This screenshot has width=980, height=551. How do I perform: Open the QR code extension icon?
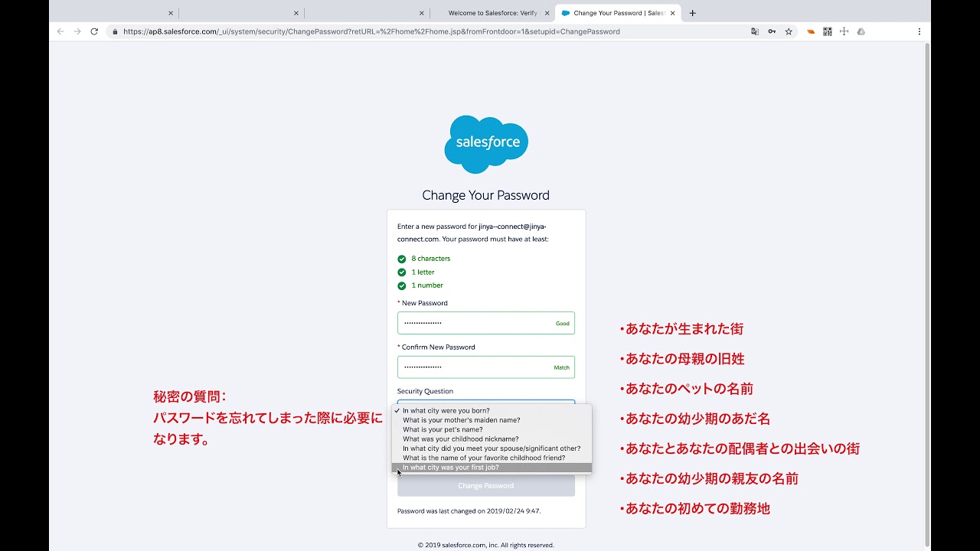[828, 31]
